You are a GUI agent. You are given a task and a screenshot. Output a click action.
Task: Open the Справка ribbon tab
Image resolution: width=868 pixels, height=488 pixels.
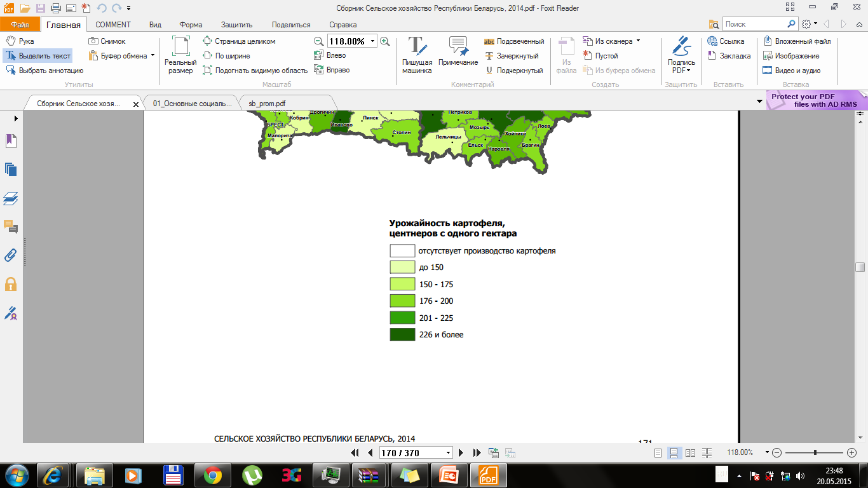tap(343, 25)
